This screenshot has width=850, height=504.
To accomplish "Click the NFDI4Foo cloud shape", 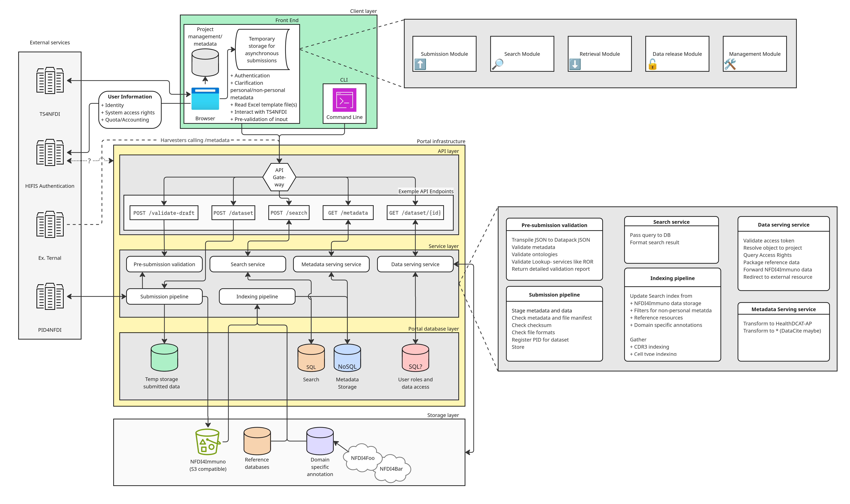I will point(363,458).
